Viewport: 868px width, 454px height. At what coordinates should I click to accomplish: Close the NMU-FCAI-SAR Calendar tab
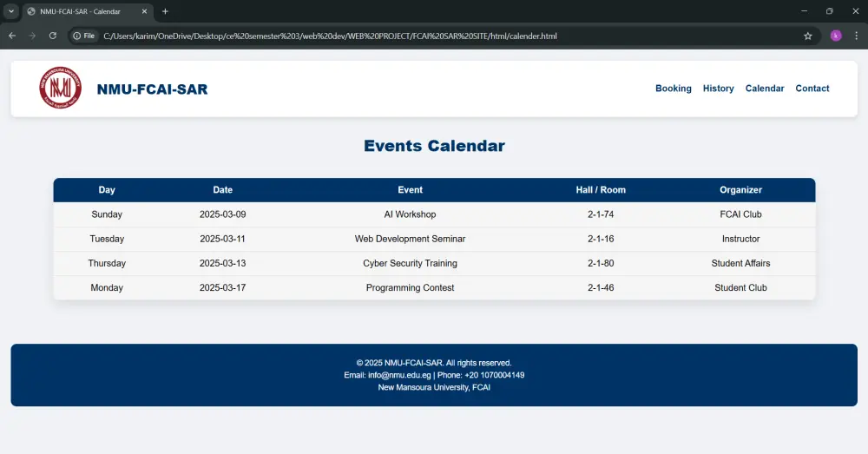tap(144, 11)
